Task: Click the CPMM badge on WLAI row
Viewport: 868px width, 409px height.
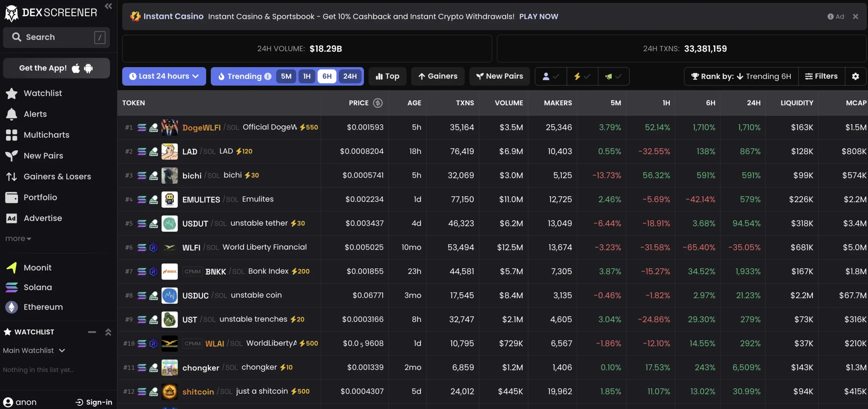Action: pyautogui.click(x=193, y=344)
